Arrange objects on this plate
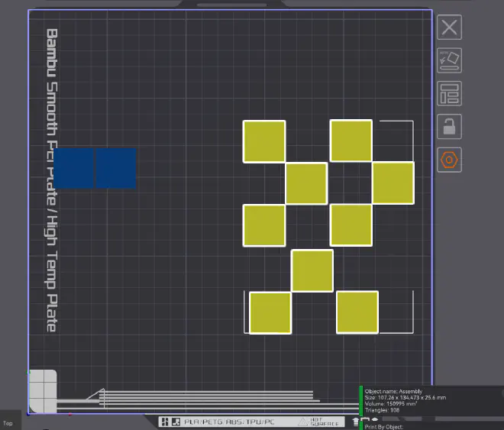The width and height of the screenshot is (504, 430). [x=449, y=93]
